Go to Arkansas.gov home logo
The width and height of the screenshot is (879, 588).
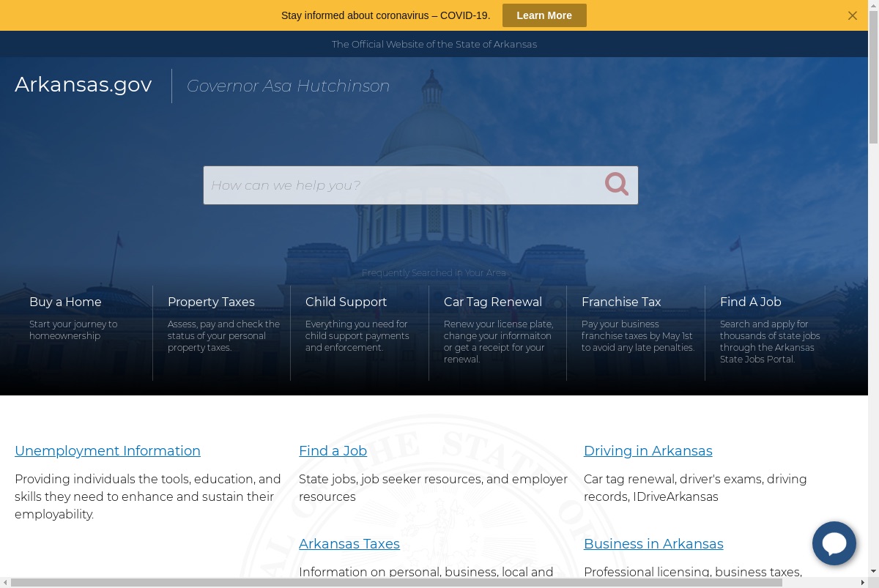[84, 85]
